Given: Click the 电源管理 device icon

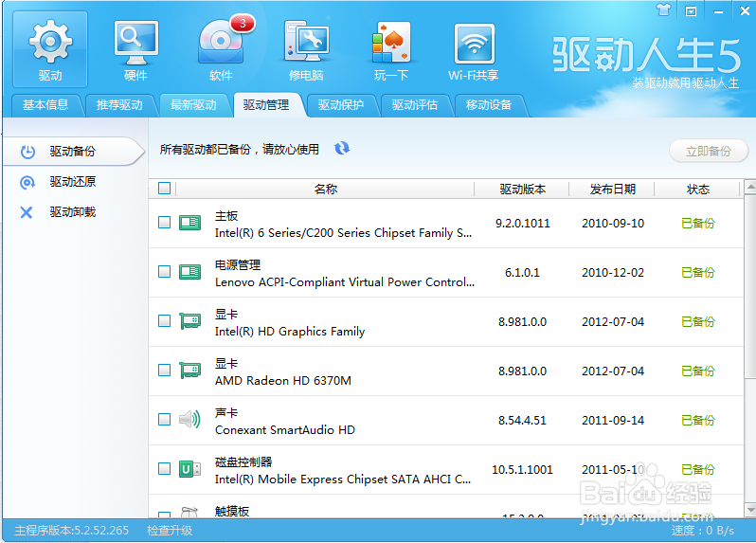Looking at the screenshot, I should point(190,272).
